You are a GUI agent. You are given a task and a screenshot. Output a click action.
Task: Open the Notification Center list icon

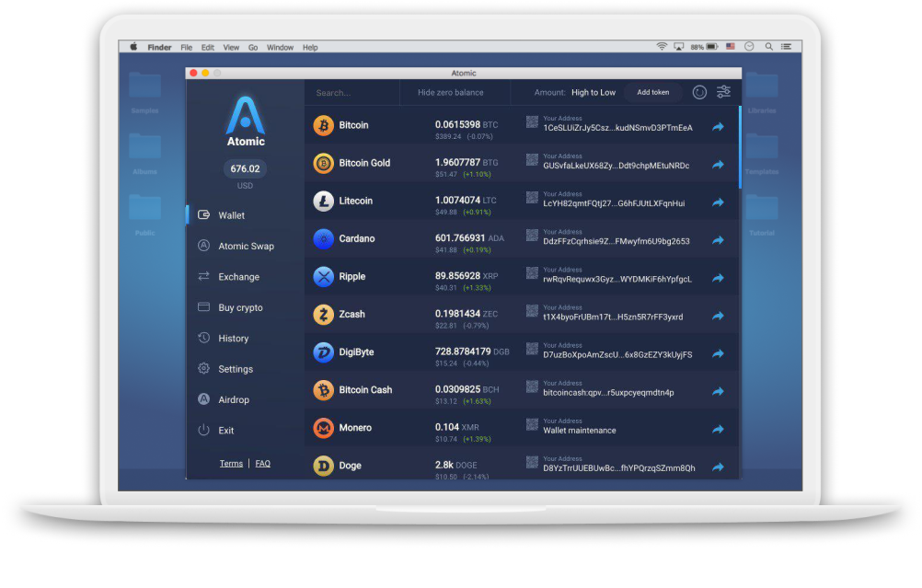[786, 46]
